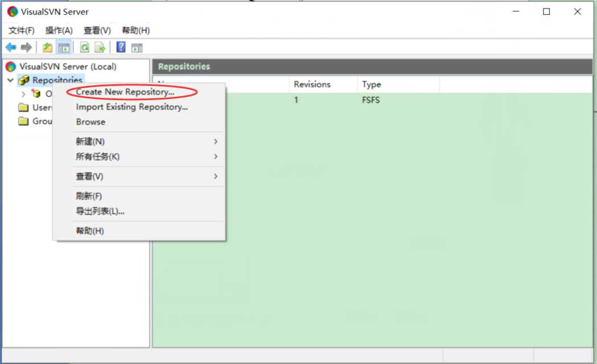Click the Refresh toolbar icon
This screenshot has height=364, width=597.
tap(85, 48)
